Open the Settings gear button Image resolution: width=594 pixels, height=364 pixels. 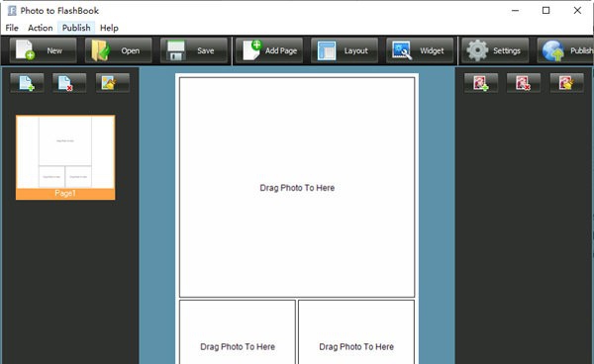pos(495,50)
